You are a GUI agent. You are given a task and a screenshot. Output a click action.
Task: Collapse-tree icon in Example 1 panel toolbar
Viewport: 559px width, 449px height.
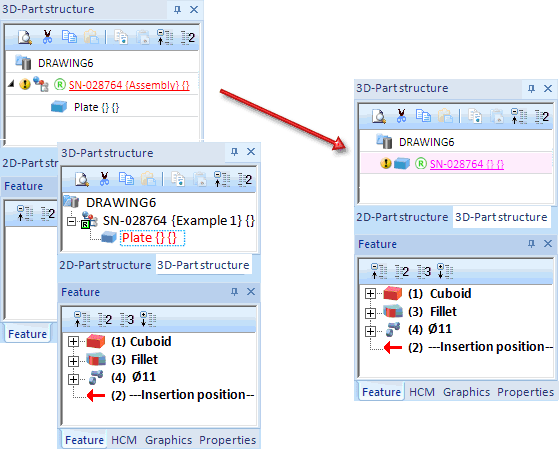point(222,179)
